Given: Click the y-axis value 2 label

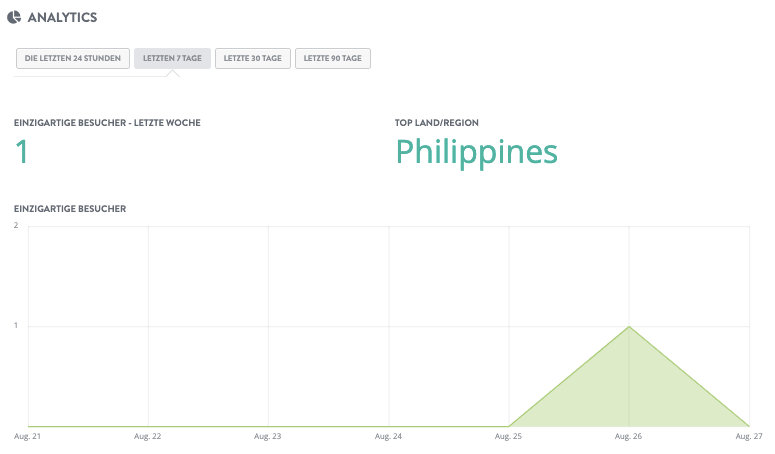Looking at the screenshot, I should coord(16,225).
